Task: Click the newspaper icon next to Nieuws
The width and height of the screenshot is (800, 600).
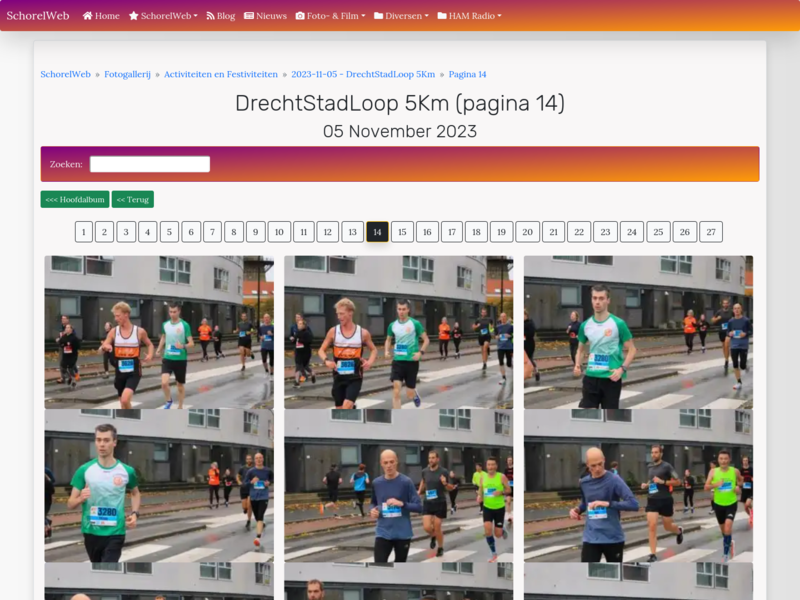Action: coord(249,16)
